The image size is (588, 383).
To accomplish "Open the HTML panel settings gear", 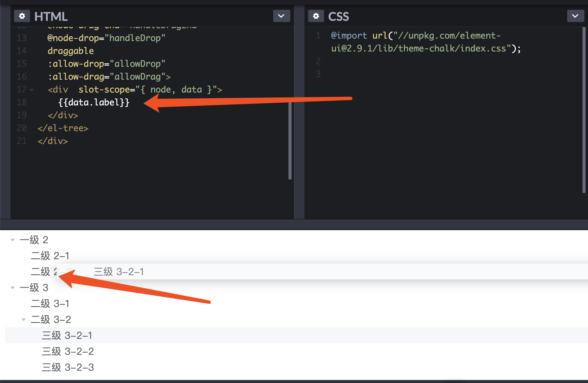I will tap(21, 16).
